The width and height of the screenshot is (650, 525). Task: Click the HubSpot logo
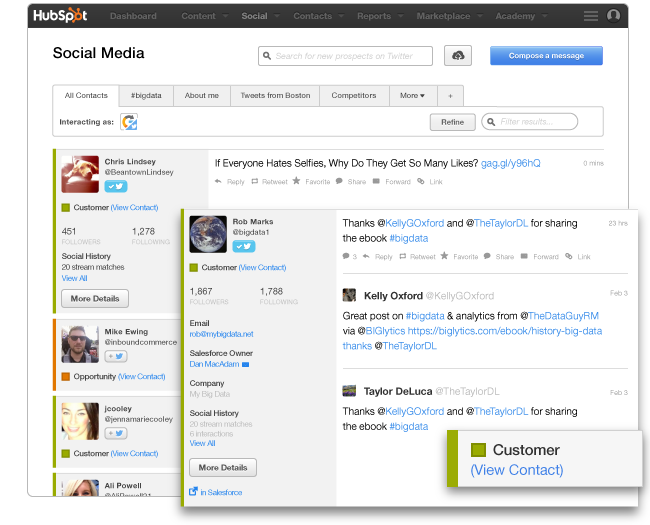coord(60,15)
